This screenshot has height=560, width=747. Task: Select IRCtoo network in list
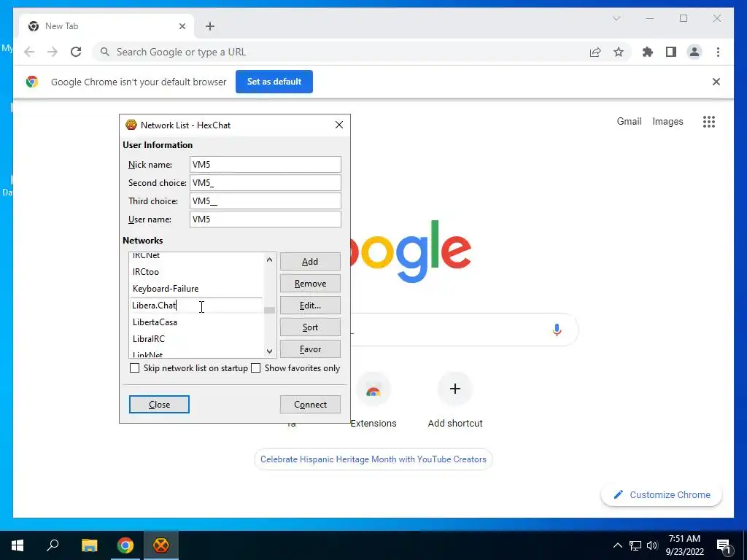(x=196, y=272)
